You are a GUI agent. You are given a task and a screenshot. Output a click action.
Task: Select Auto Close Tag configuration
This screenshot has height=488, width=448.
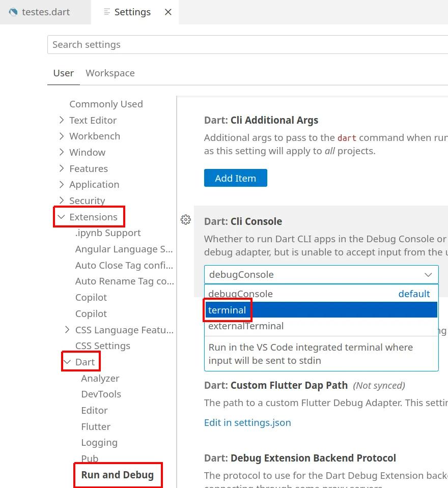pos(124,265)
